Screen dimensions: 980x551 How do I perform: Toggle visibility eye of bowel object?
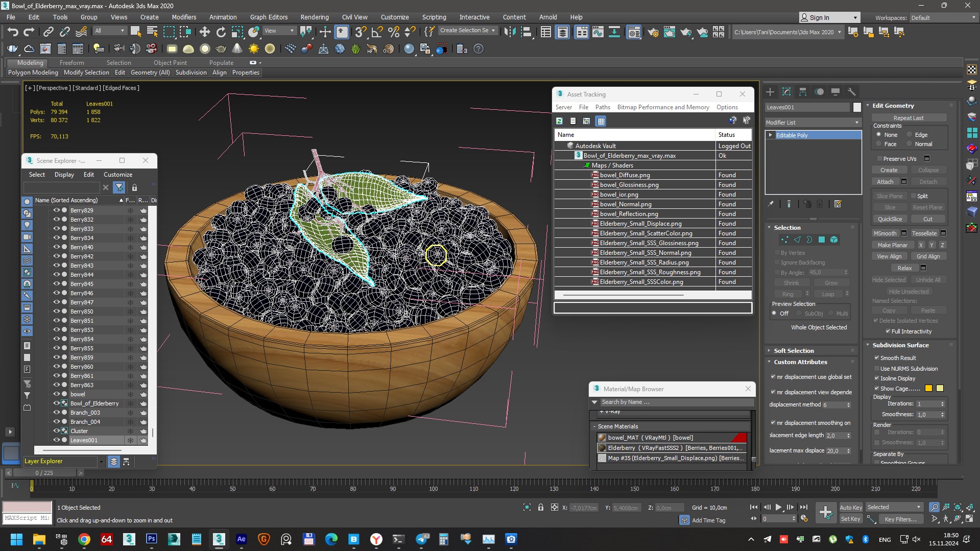pos(57,394)
